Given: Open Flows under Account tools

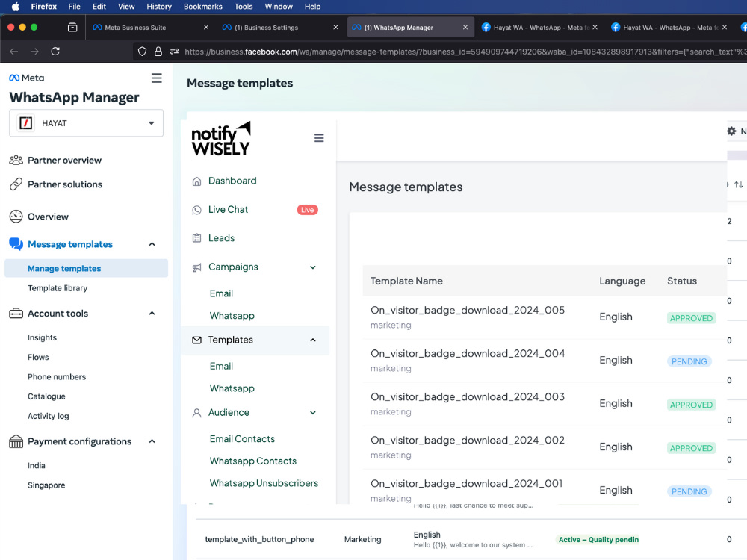Looking at the screenshot, I should pos(38,357).
